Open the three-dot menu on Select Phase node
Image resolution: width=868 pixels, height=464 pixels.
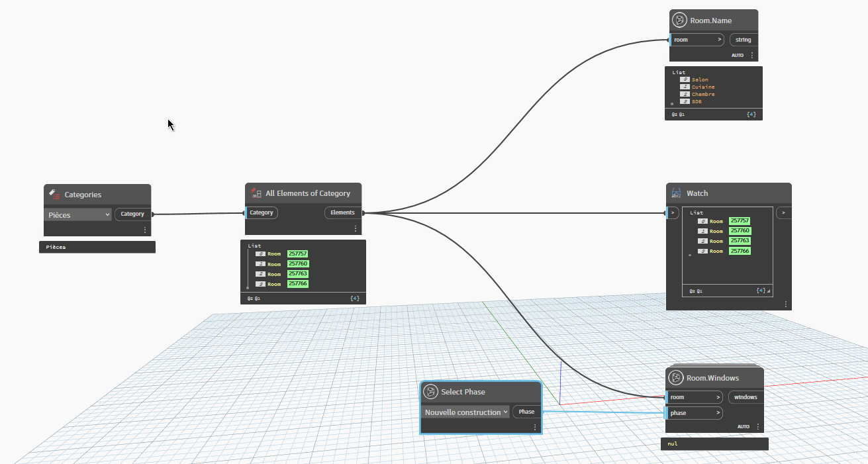coord(535,428)
